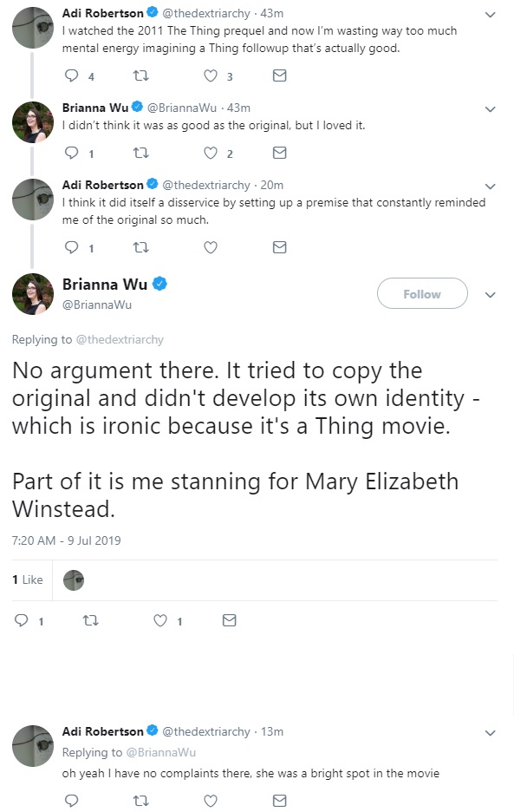Open @thedextriarchy link in 'Replying to'
The image size is (514, 812).
click(120, 340)
